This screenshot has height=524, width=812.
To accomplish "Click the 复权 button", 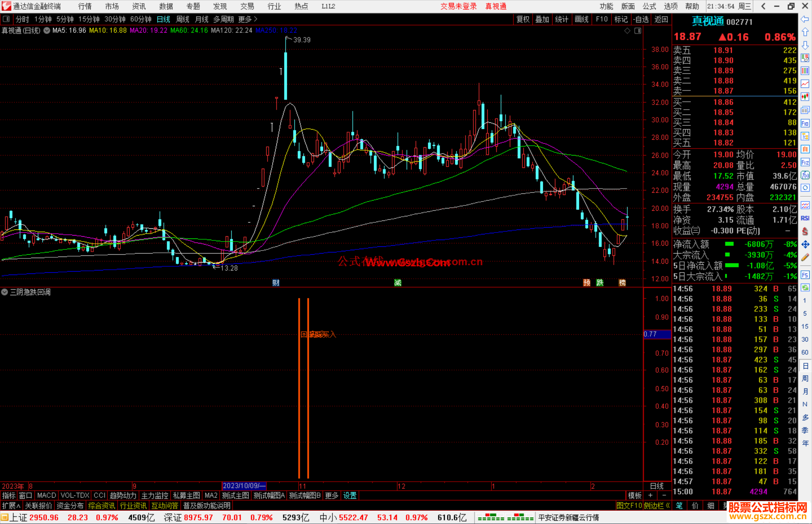I will 523,19.
